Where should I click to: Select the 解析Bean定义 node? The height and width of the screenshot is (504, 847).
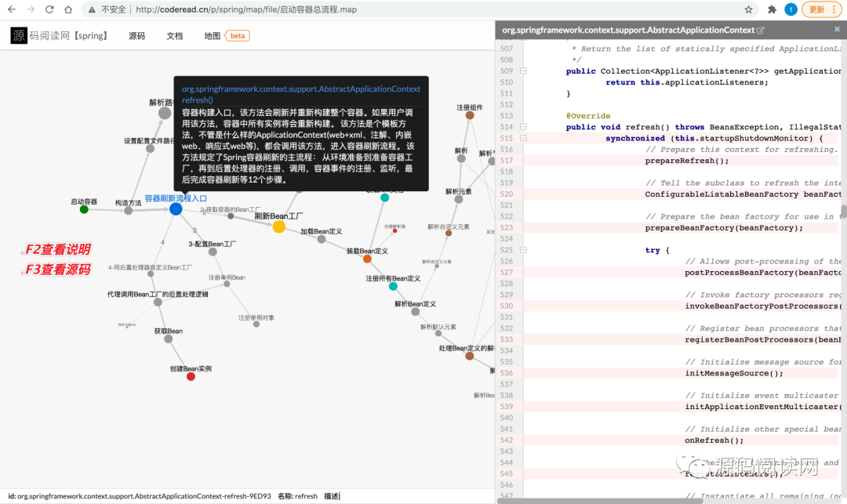point(416,311)
